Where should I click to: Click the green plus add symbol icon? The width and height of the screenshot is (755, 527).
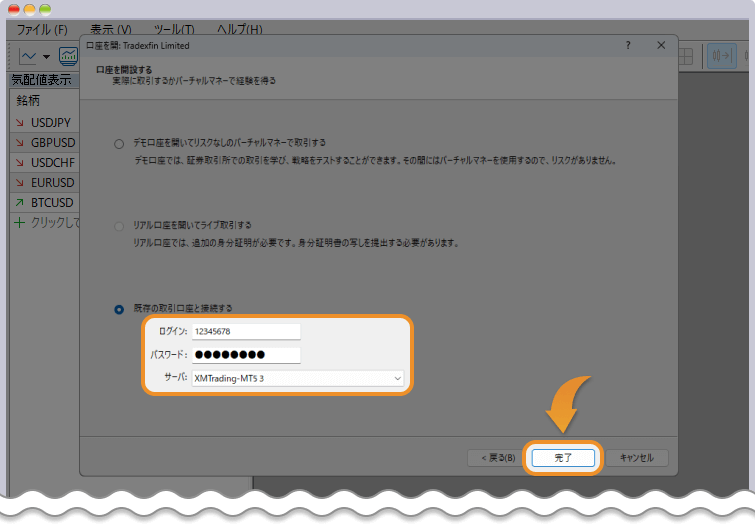[19, 223]
